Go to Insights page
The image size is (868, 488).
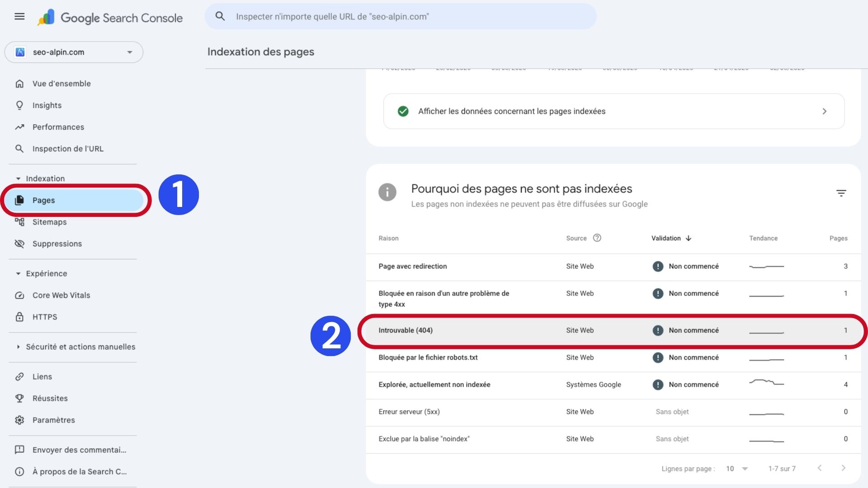[x=47, y=105]
